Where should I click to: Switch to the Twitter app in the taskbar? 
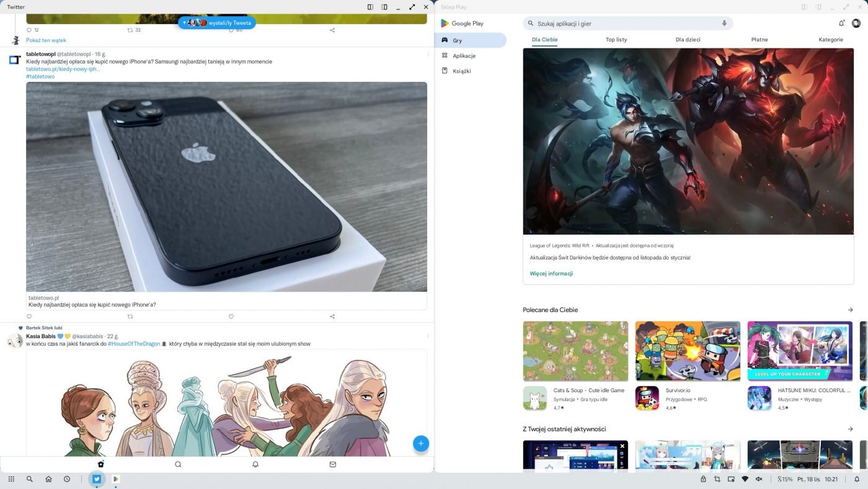[x=97, y=479]
